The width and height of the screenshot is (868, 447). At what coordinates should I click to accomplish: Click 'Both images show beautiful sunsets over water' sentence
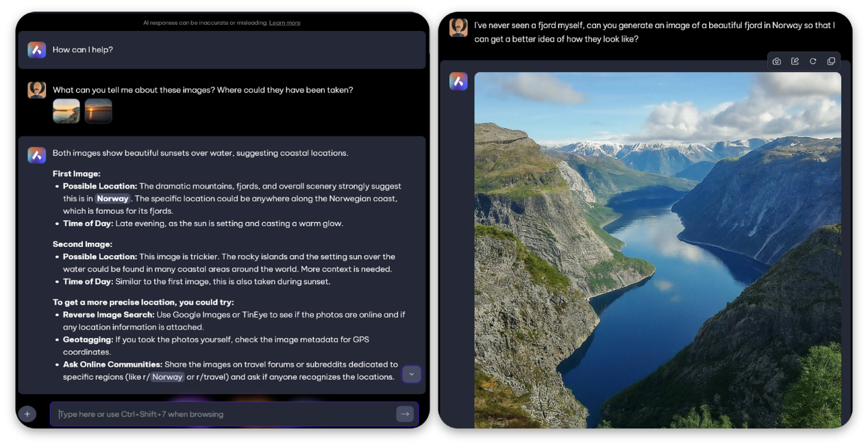[x=200, y=153]
